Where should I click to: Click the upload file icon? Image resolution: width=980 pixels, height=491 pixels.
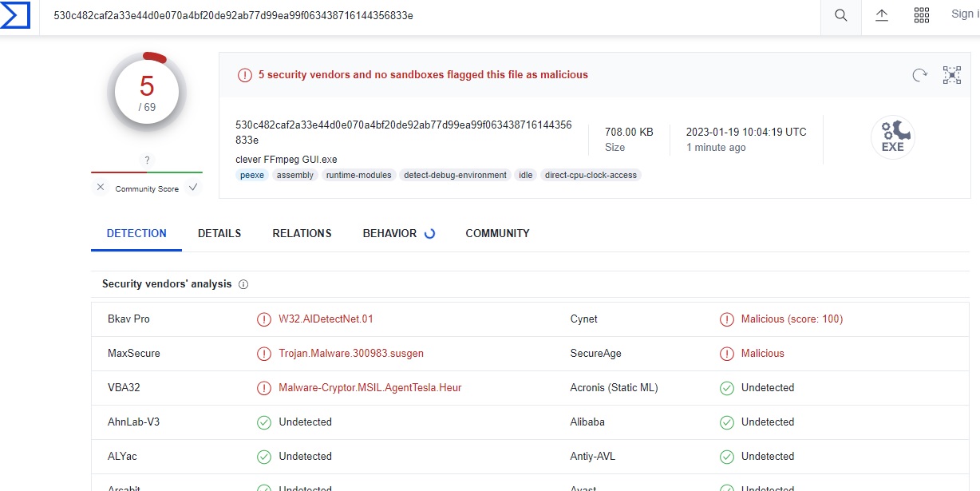click(x=882, y=15)
